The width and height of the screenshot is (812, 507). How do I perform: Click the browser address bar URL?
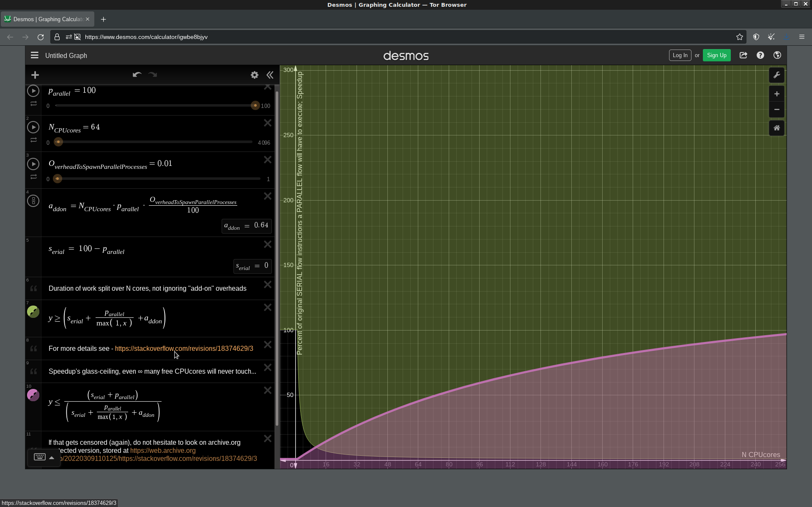pos(146,37)
